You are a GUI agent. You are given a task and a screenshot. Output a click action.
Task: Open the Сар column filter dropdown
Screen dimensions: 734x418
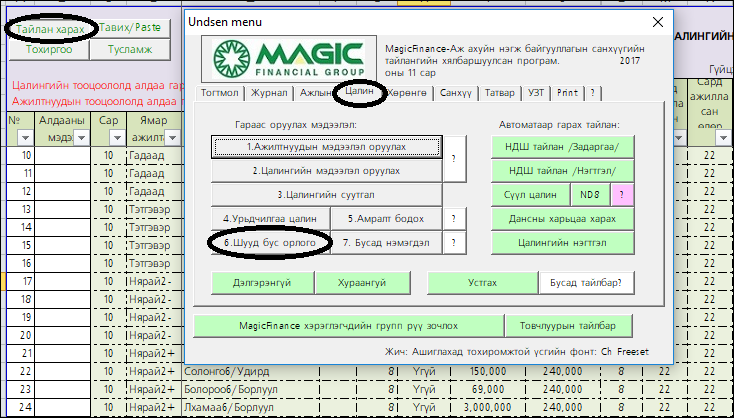click(x=116, y=138)
